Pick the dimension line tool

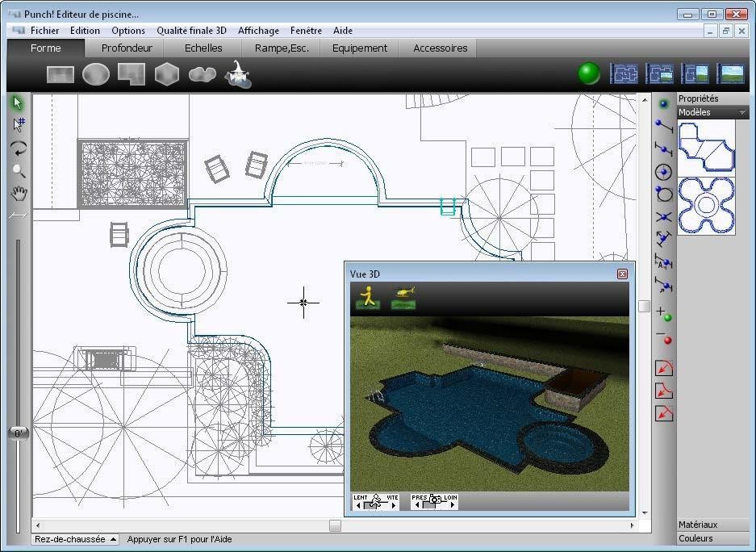pyautogui.click(x=19, y=215)
